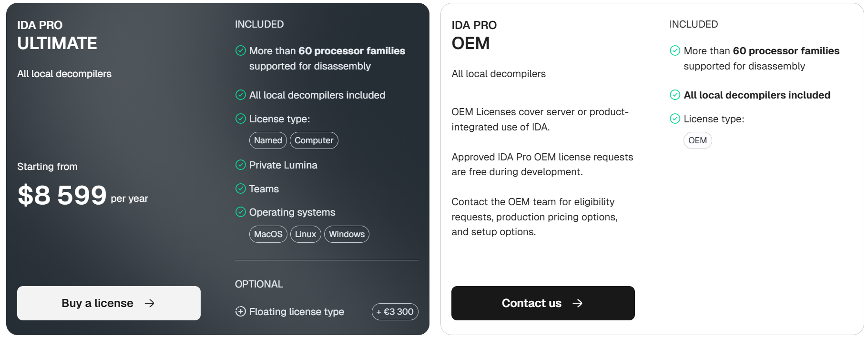
Task: Choose the Computer license type tag
Action: point(314,140)
